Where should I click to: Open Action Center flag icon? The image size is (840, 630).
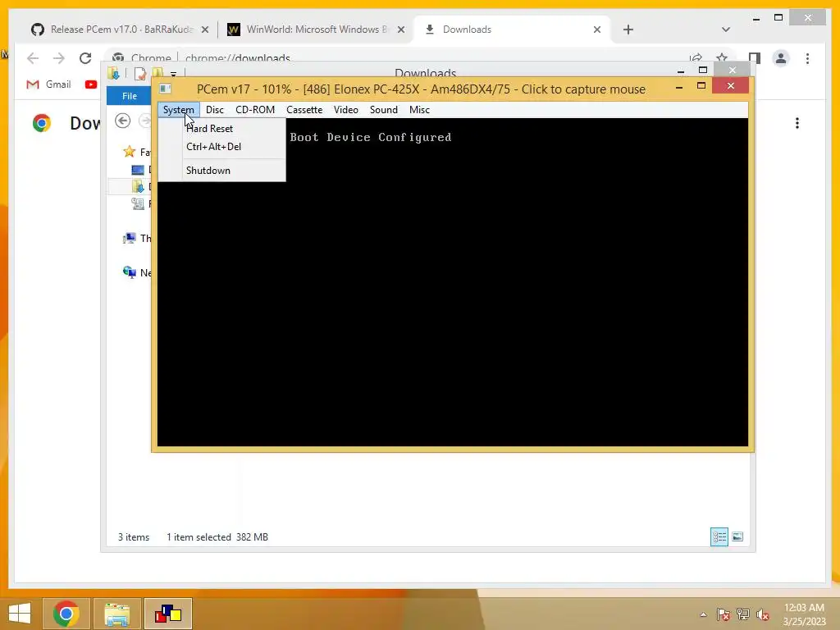(724, 614)
